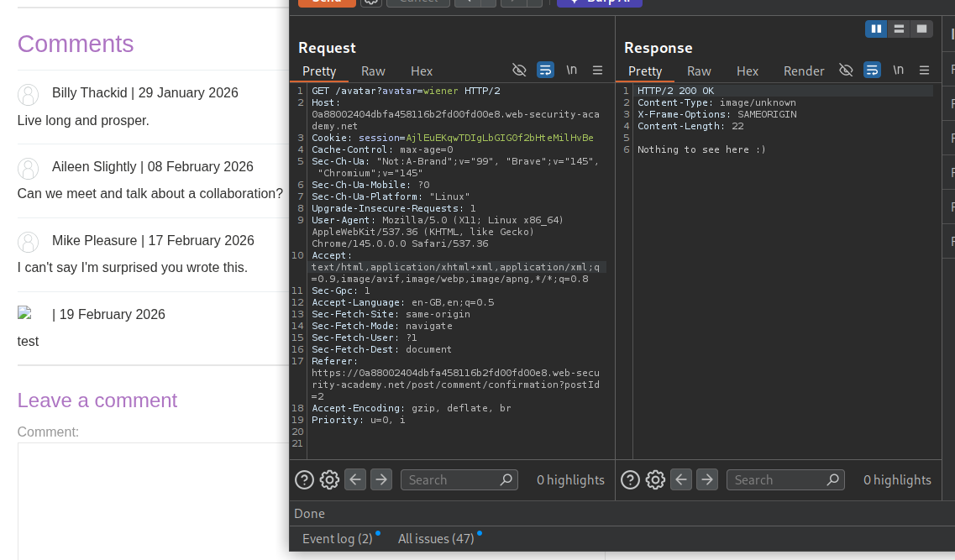Click the Request search input field
This screenshot has width=955, height=560.
[x=451, y=479]
